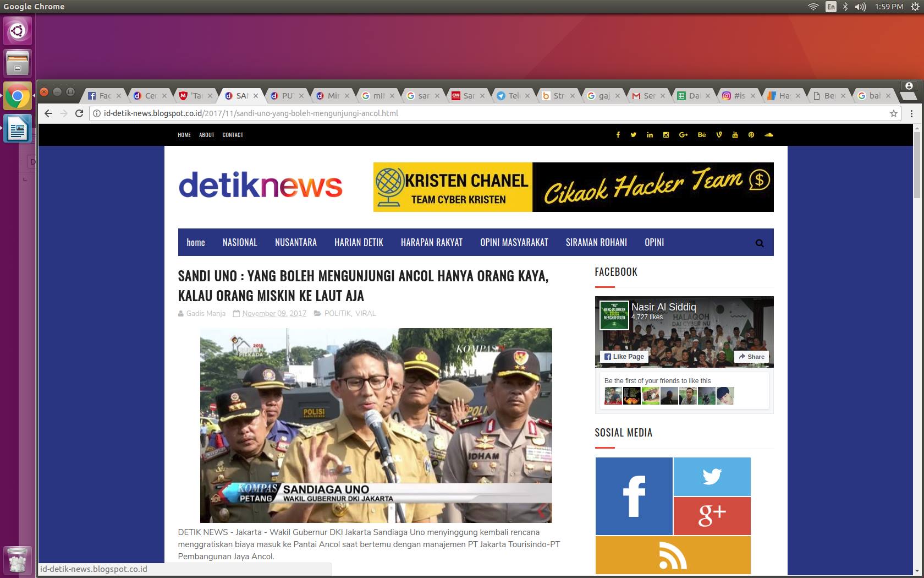Bookmark this page with star icon
The width and height of the screenshot is (924, 578).
point(894,113)
